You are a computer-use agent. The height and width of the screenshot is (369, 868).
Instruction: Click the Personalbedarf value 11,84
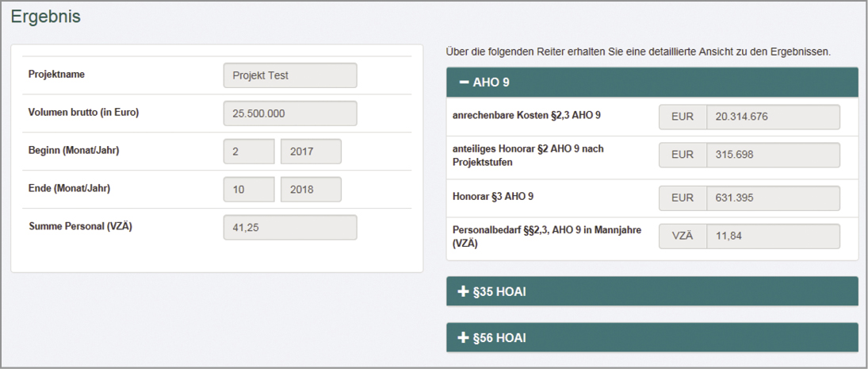click(x=773, y=236)
